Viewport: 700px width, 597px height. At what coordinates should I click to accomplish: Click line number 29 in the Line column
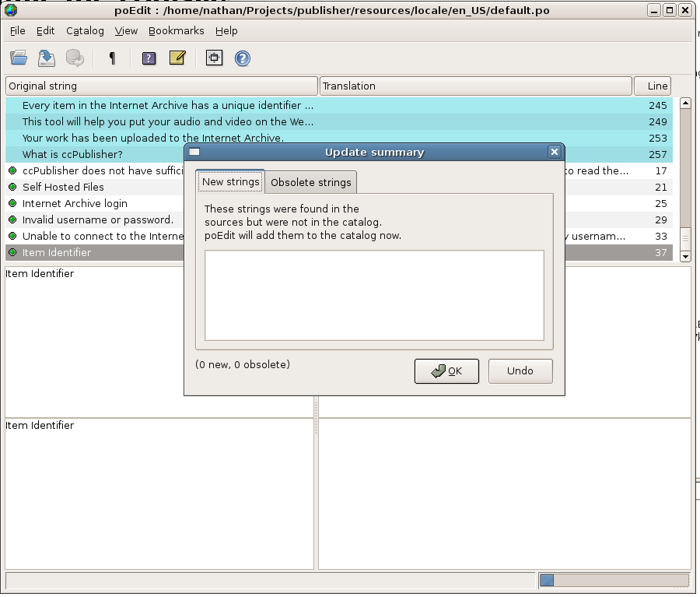pyautogui.click(x=661, y=219)
